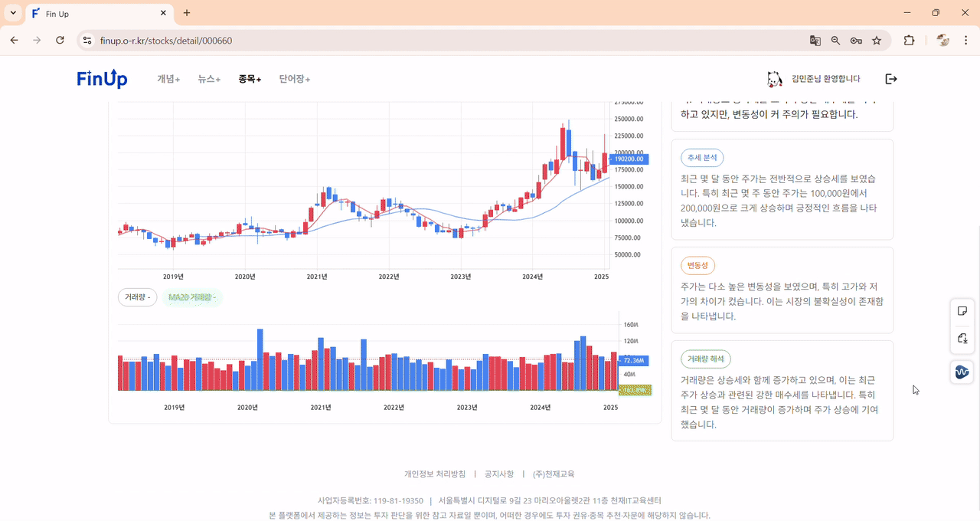This screenshot has height=521, width=980.
Task: Click the logout icon next to the welcome message
Action: tap(890, 78)
